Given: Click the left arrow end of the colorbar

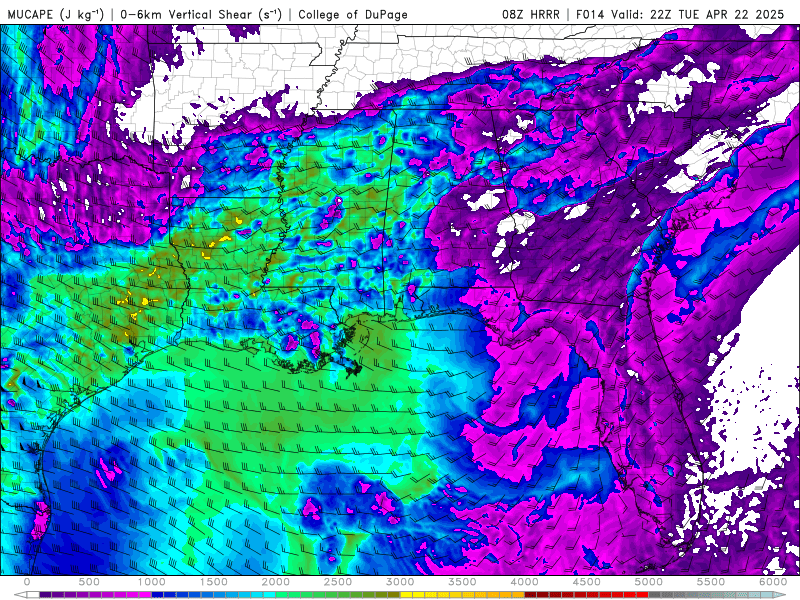Looking at the screenshot, I should 20,594.
